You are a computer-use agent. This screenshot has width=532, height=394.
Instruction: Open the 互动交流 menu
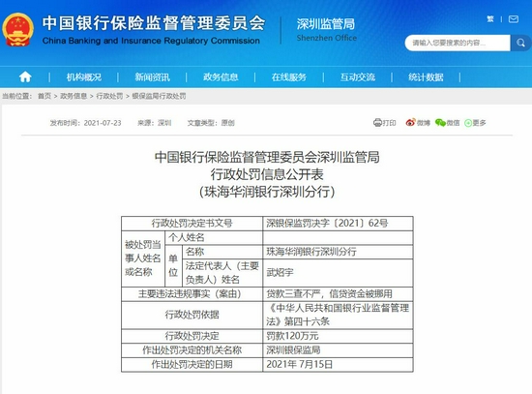(358, 77)
